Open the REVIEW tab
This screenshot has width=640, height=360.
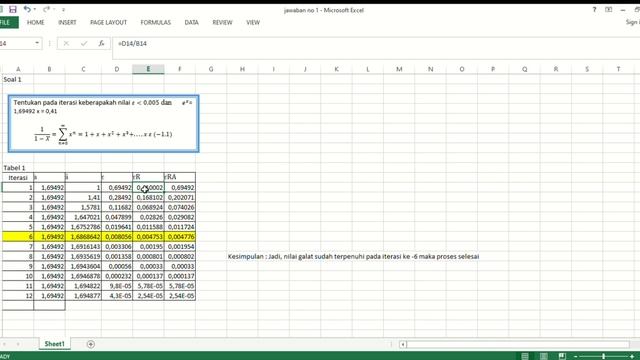(x=222, y=22)
